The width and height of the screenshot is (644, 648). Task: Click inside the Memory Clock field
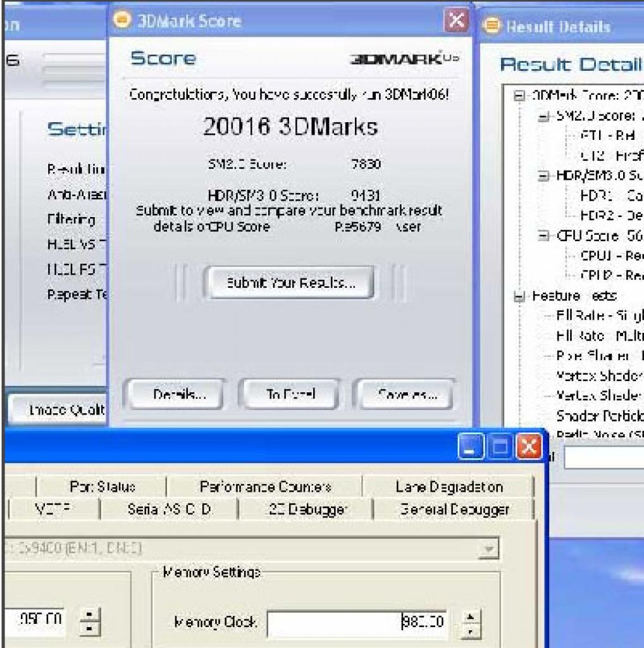[357, 621]
